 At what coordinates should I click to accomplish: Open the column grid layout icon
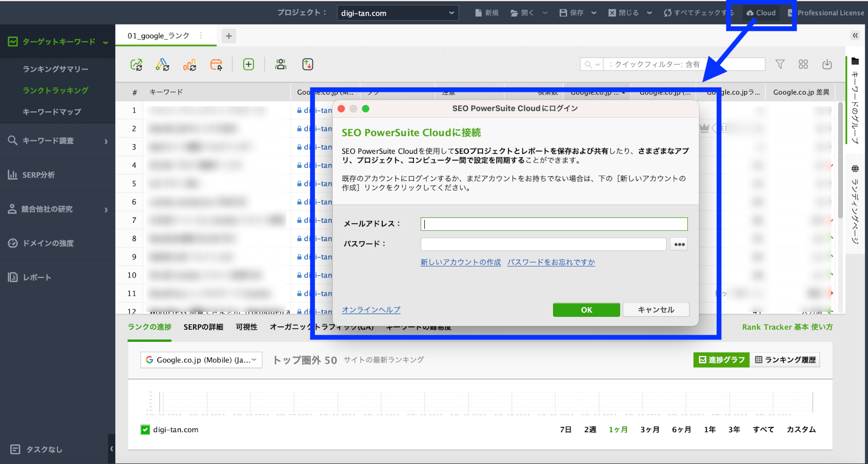[x=803, y=64]
